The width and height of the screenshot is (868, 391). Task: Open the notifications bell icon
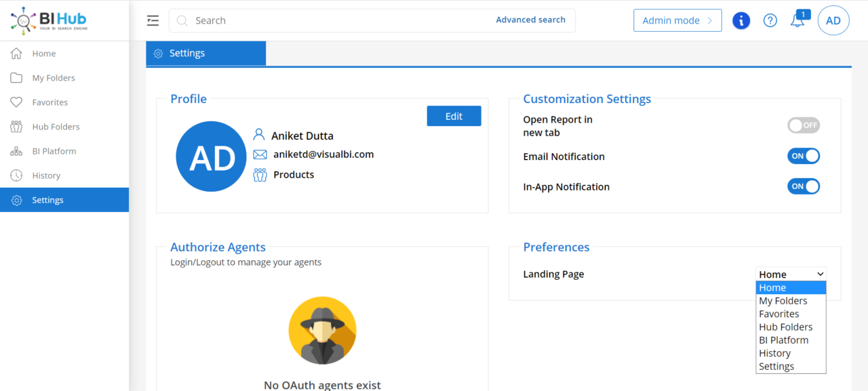point(798,20)
